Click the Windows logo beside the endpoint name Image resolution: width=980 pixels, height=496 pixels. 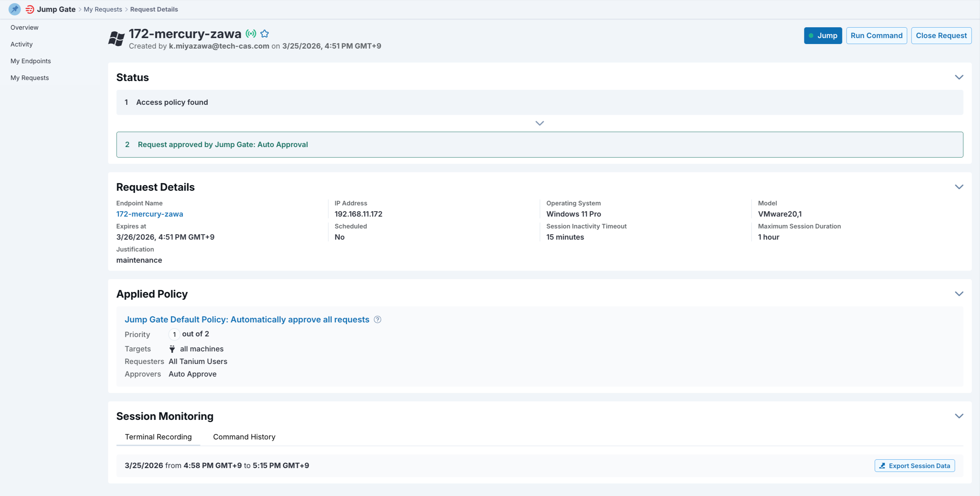point(116,38)
